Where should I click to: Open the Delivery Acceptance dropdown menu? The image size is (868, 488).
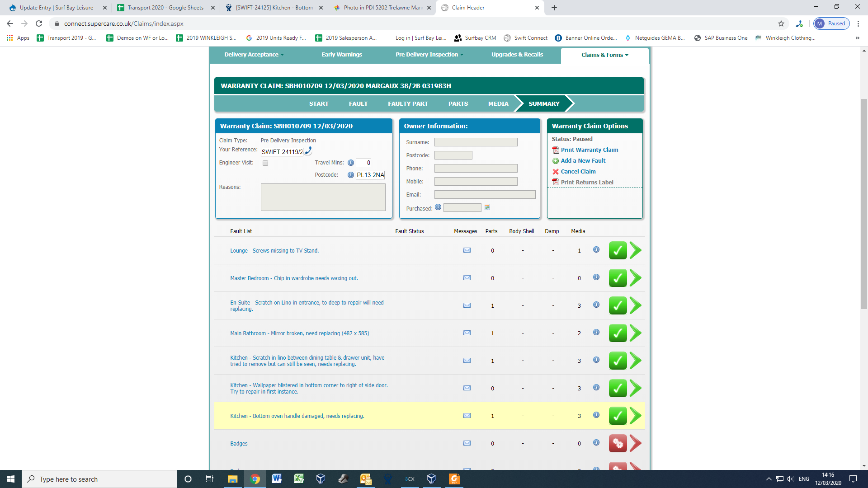click(254, 55)
